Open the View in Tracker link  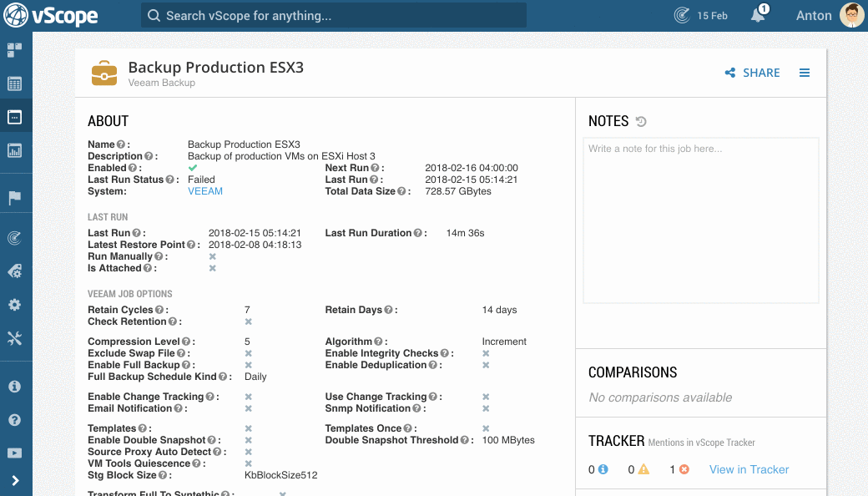coord(749,469)
